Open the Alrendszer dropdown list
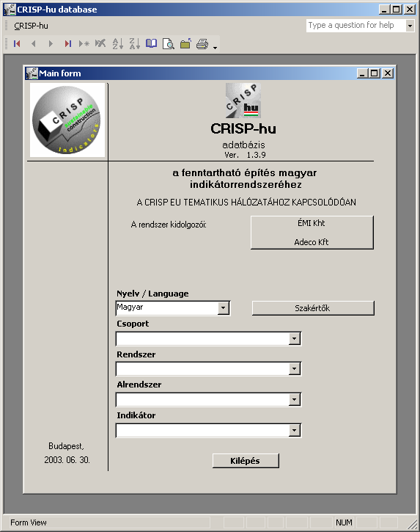 (x=294, y=400)
